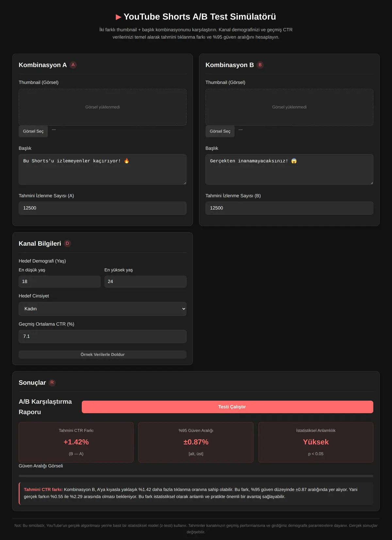
Task: Click the "Yüksek" significance value
Action: pos(316,442)
